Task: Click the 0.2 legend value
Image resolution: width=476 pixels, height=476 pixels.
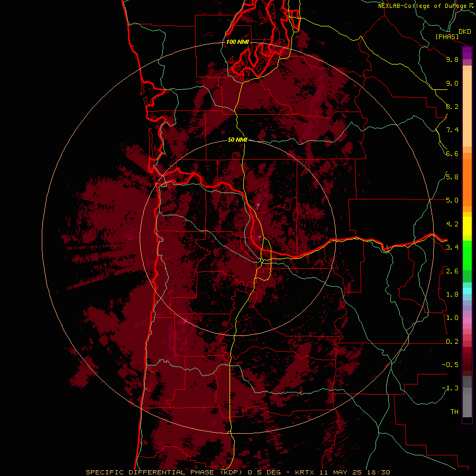Action: click(x=452, y=342)
